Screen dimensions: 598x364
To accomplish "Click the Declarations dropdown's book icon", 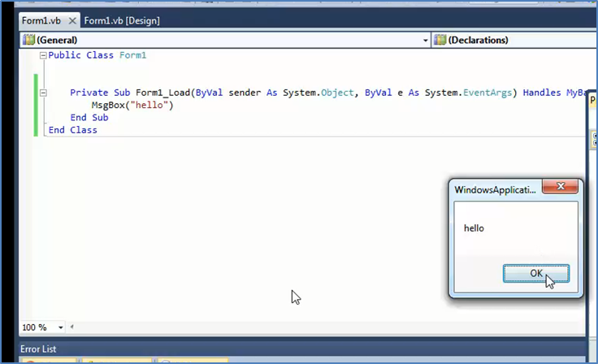I will [440, 40].
